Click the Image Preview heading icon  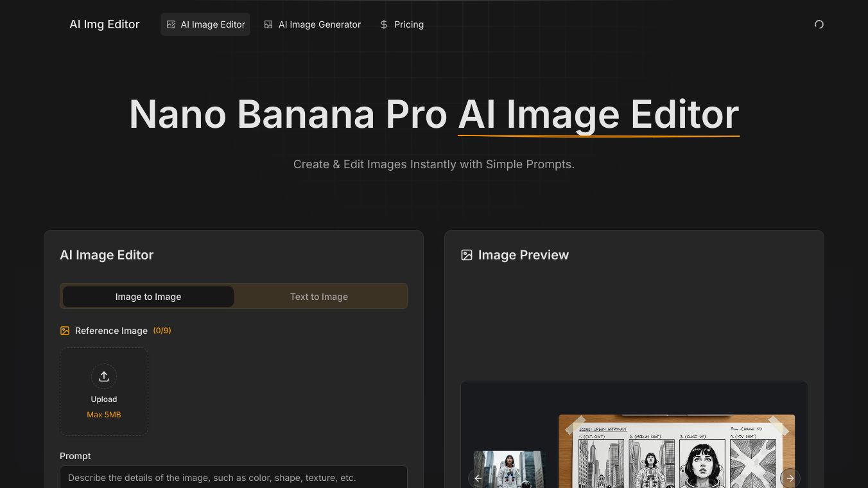tap(467, 255)
